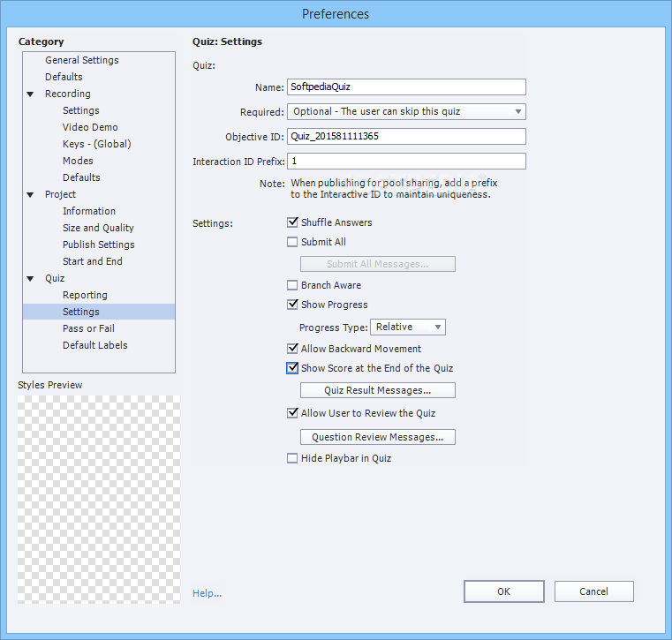Select highlighted Settings under Quiz
672x640 pixels.
point(99,312)
